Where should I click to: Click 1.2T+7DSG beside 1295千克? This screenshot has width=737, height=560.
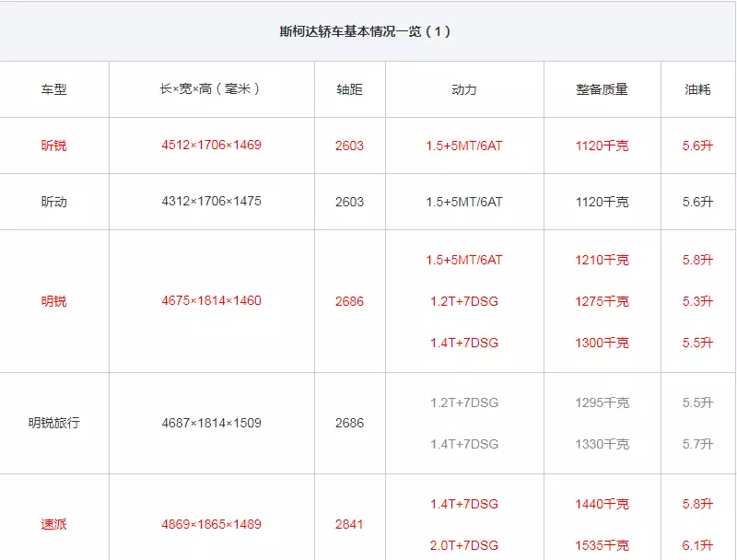(x=464, y=402)
